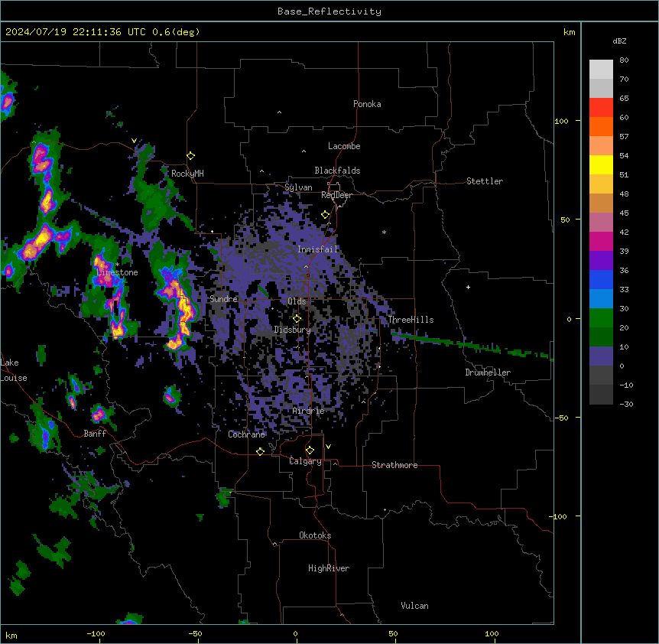659x644 pixels.
Task: Select the Olds town label
Action: (297, 301)
